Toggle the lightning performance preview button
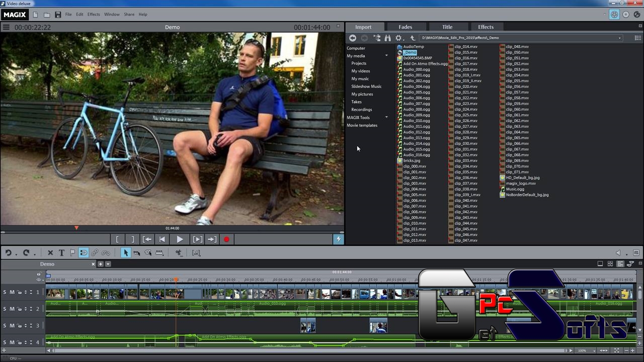 (339, 239)
